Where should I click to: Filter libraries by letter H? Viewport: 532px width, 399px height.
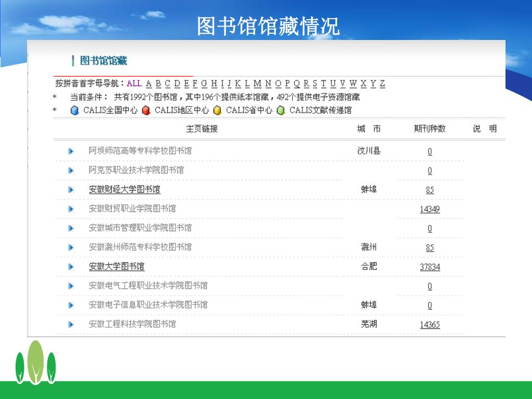[x=214, y=84]
